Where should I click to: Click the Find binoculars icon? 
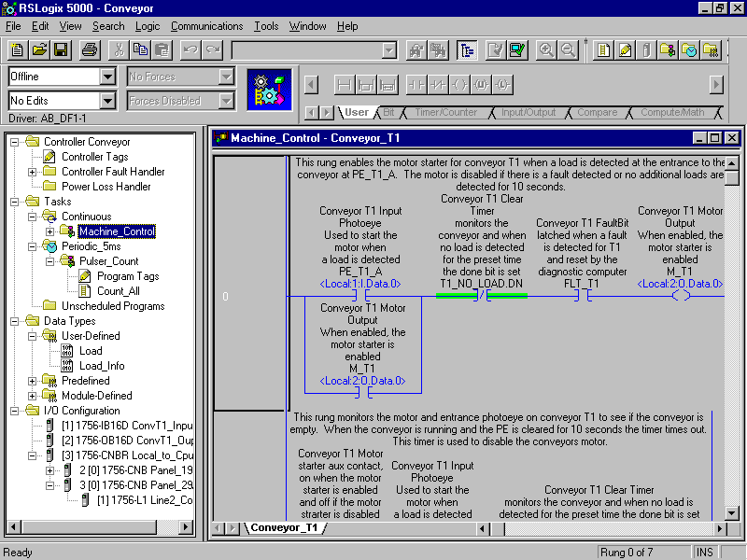[416, 49]
